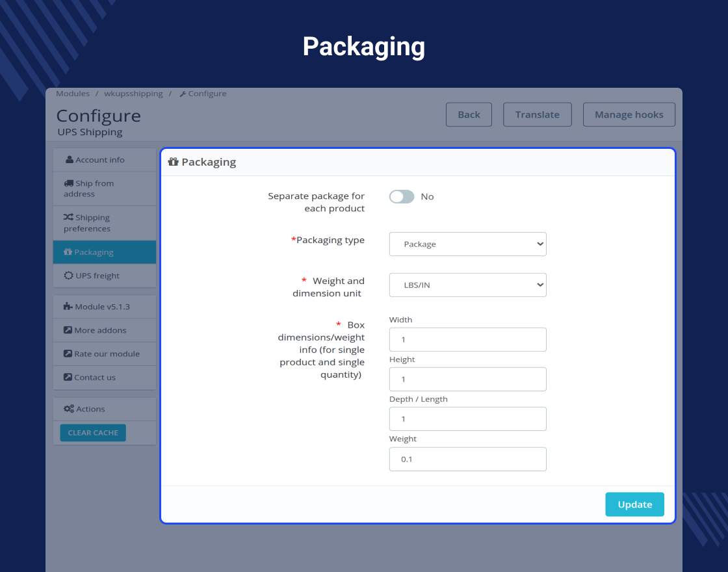The width and height of the screenshot is (728, 572).
Task: Click the UPS freight sidebar icon
Action: pyautogui.click(x=68, y=276)
